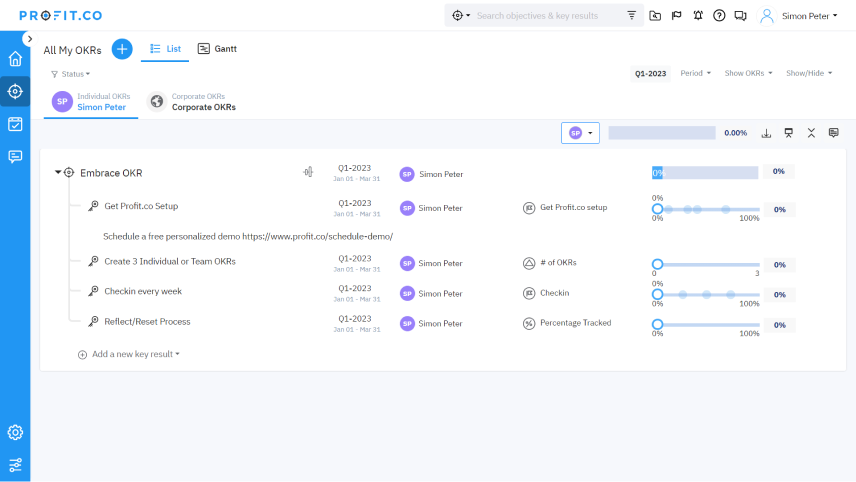Click the overall progress bar at 0.00%
856x482 pixels.
[662, 133]
